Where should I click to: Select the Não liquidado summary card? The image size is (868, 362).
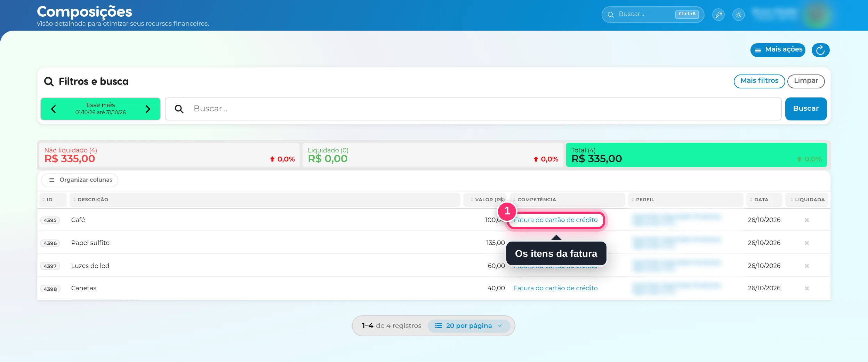point(169,155)
